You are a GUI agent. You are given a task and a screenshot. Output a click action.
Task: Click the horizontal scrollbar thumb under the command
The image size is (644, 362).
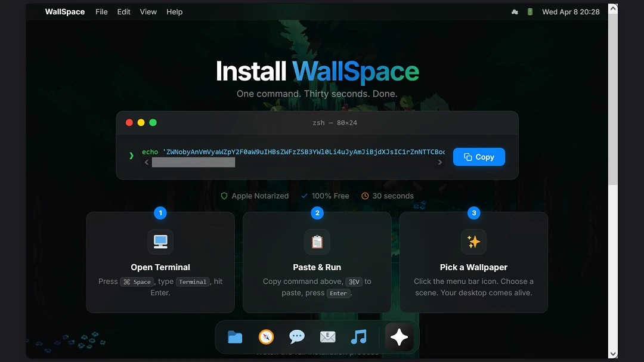193,162
